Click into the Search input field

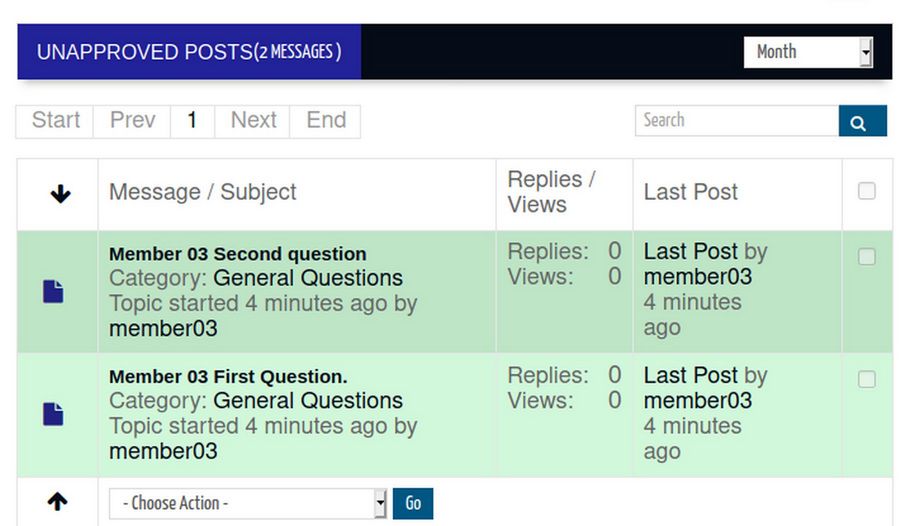coord(736,121)
